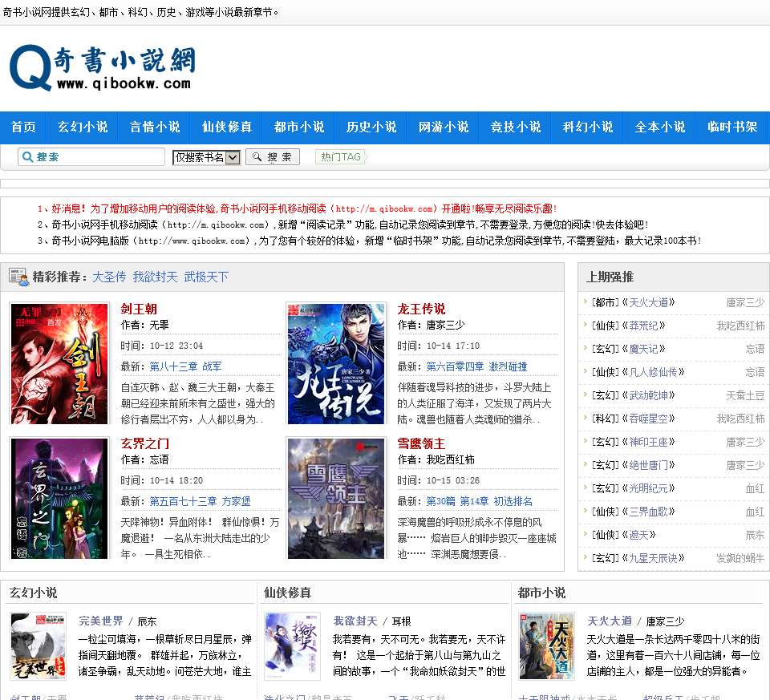Viewport: 770px width, 700px height.
Task: Open latest chapter 第五百七十三章 方家堡
Action: pos(200,501)
